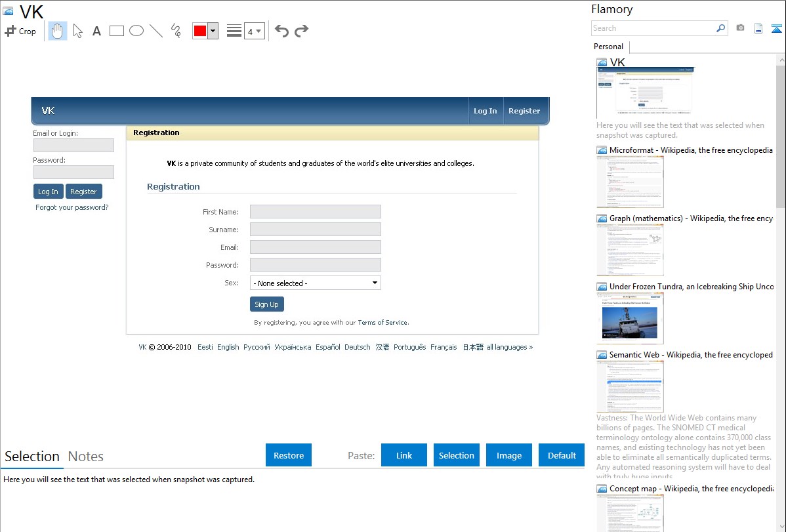The height and width of the screenshot is (532, 786).
Task: Pick the ellipse drawing tool
Action: point(136,31)
